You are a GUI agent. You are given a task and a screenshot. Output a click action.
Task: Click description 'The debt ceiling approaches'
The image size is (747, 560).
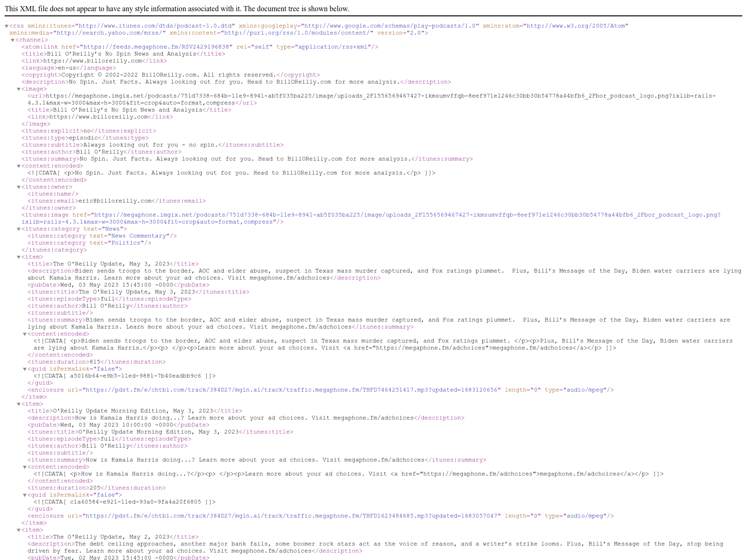click(x=375, y=547)
